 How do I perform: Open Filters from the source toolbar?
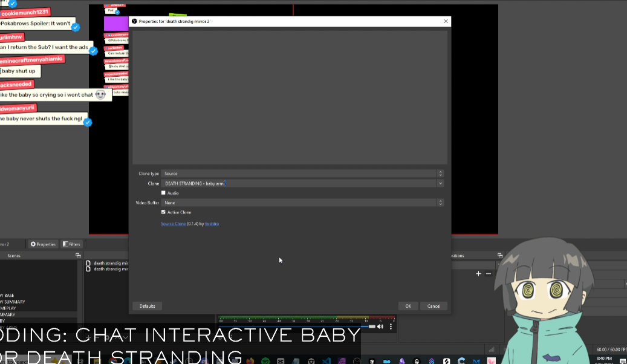tap(71, 244)
